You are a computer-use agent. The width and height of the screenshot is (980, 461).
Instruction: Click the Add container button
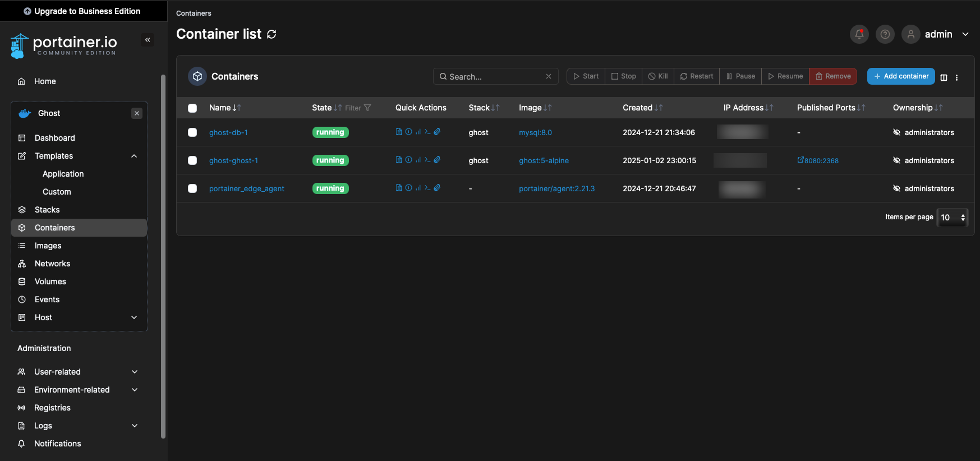pyautogui.click(x=900, y=76)
